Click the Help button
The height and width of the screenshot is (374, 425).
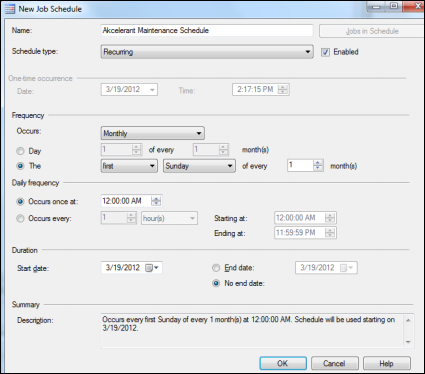387,363
